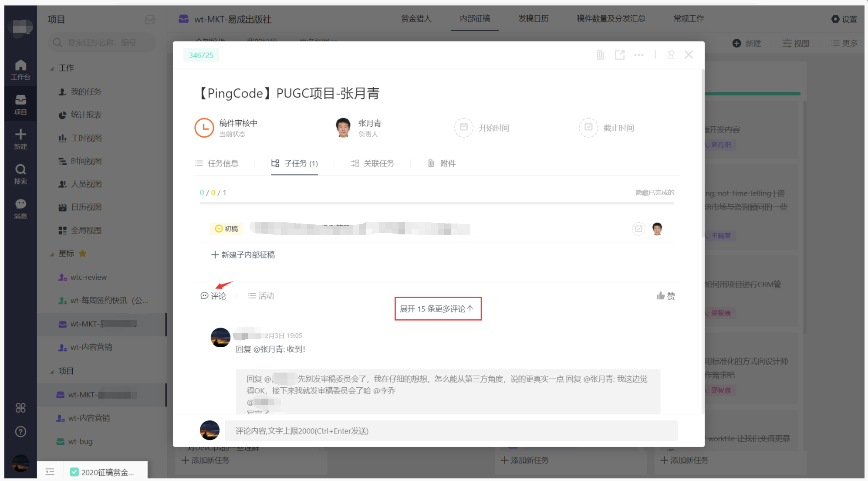This screenshot has width=868, height=481.
Task: Click the pin icon in dialog header
Action: tap(670, 54)
